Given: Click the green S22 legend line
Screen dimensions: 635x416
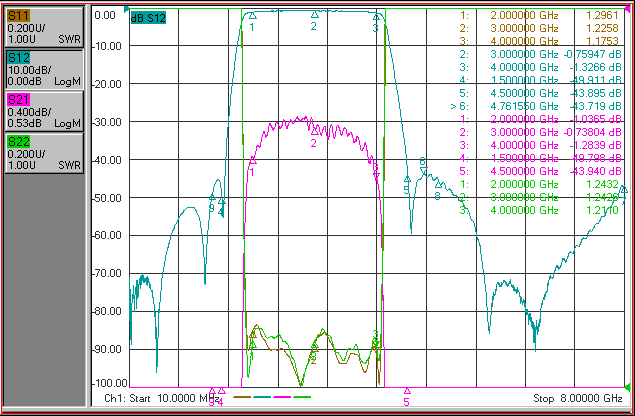Looking at the screenshot, I should pos(302,397).
